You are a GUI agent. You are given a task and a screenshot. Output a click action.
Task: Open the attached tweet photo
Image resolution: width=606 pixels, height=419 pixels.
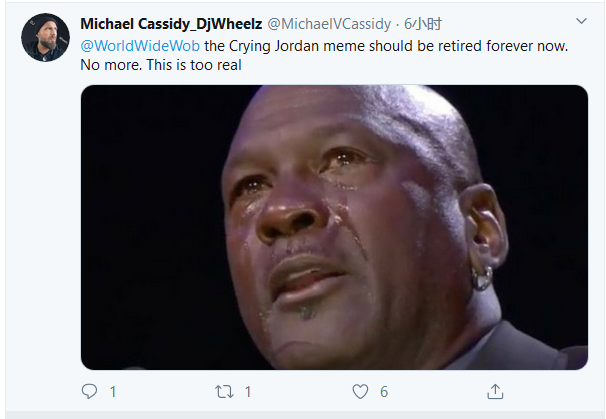coord(334,227)
